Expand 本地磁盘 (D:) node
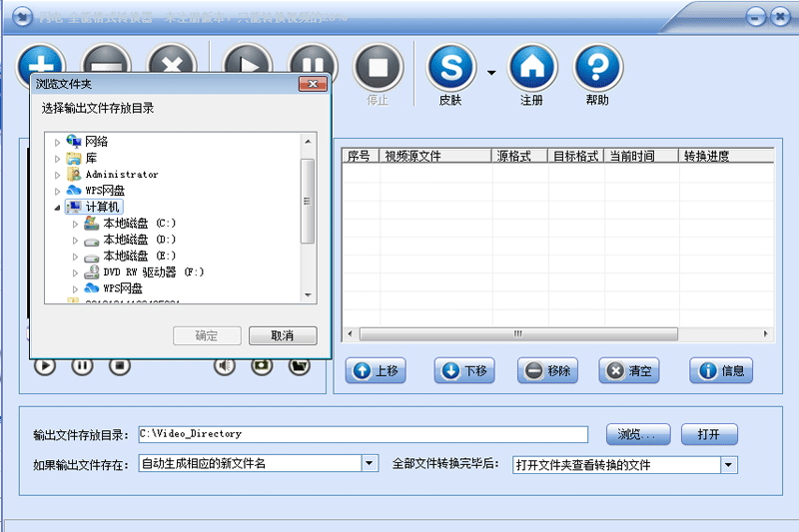Viewport: 799px width, 532px height. point(75,241)
